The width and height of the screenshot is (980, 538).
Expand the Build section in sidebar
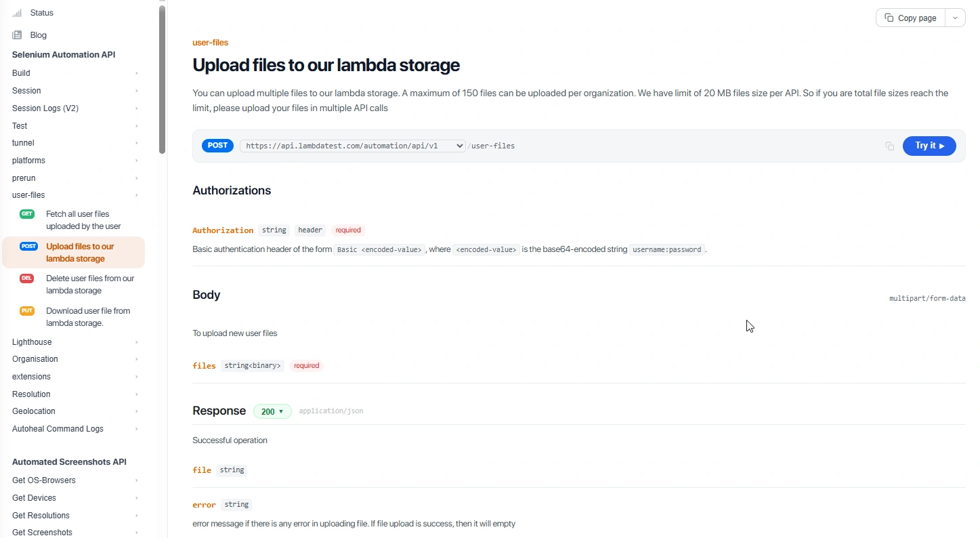74,73
